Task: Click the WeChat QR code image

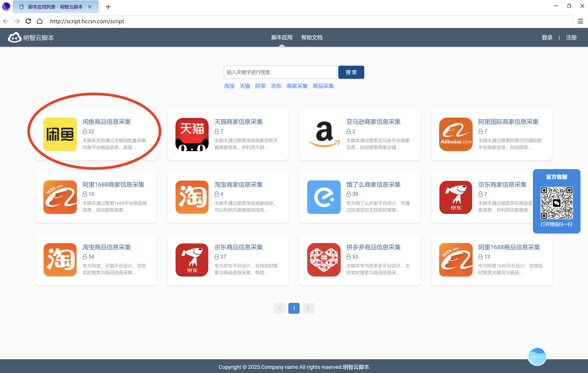Action: (557, 203)
